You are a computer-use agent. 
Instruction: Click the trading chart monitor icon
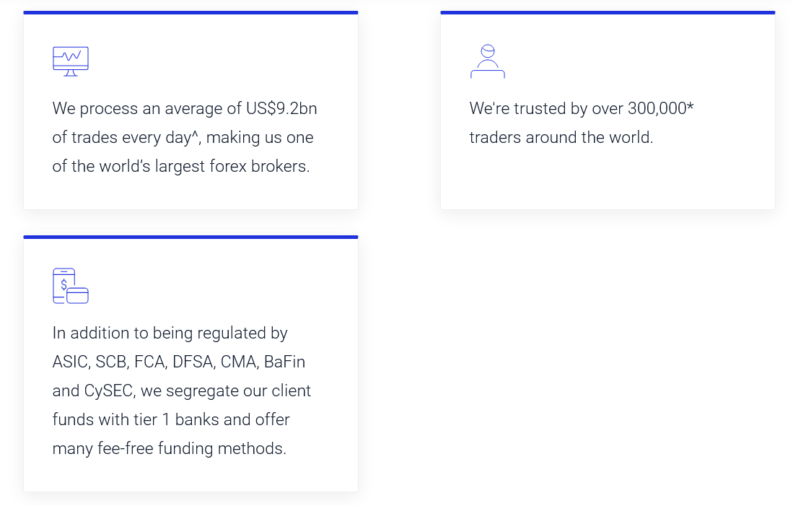(x=70, y=61)
